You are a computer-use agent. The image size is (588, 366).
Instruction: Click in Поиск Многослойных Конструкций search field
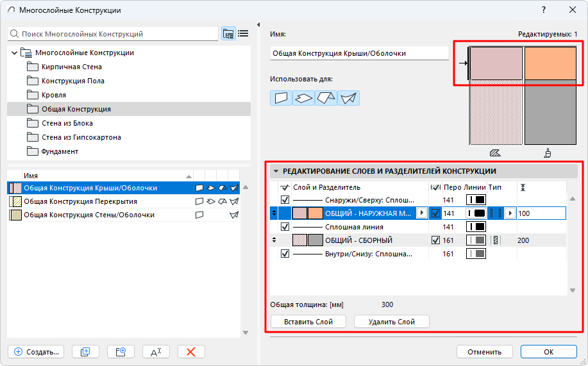(x=112, y=34)
